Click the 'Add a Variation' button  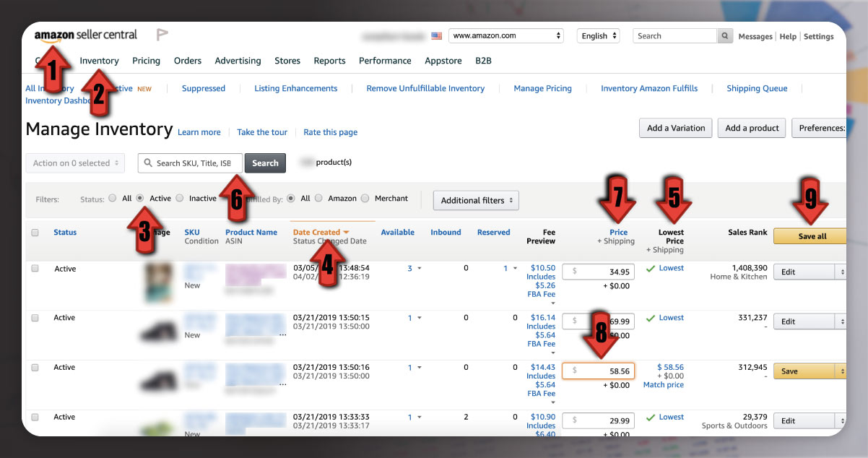676,128
